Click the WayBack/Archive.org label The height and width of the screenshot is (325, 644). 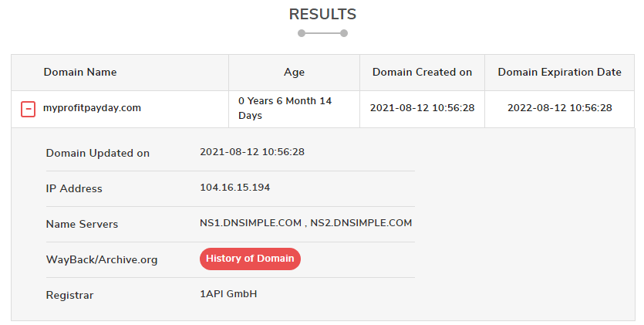(102, 259)
